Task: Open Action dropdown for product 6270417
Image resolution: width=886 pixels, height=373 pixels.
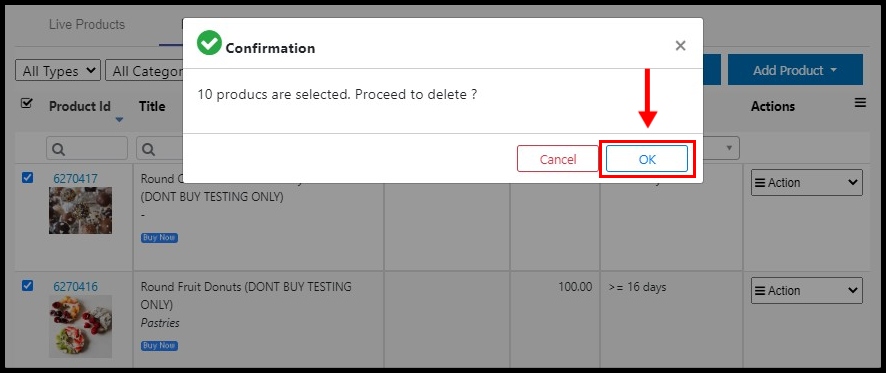Action: [806, 183]
